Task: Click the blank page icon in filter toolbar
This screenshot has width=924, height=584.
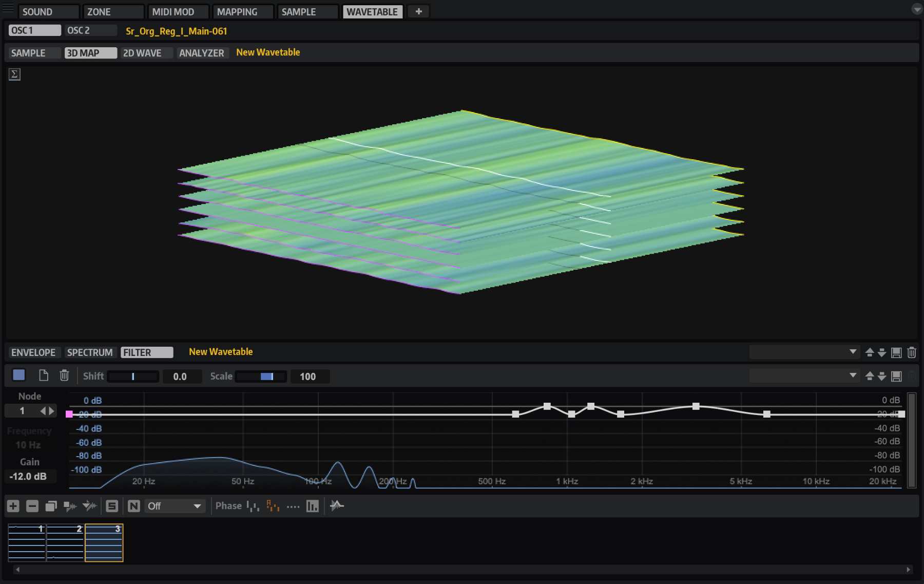Action: tap(44, 375)
